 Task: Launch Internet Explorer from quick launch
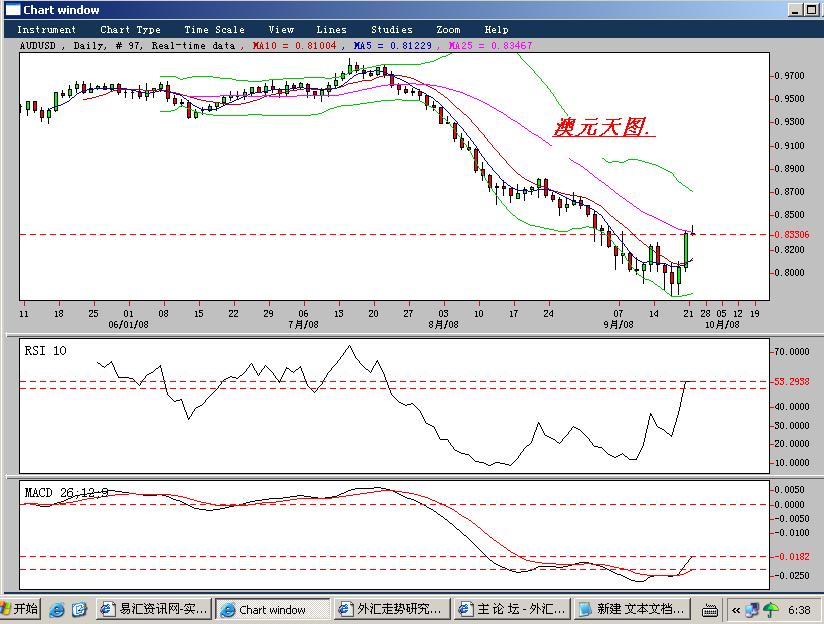click(57, 610)
